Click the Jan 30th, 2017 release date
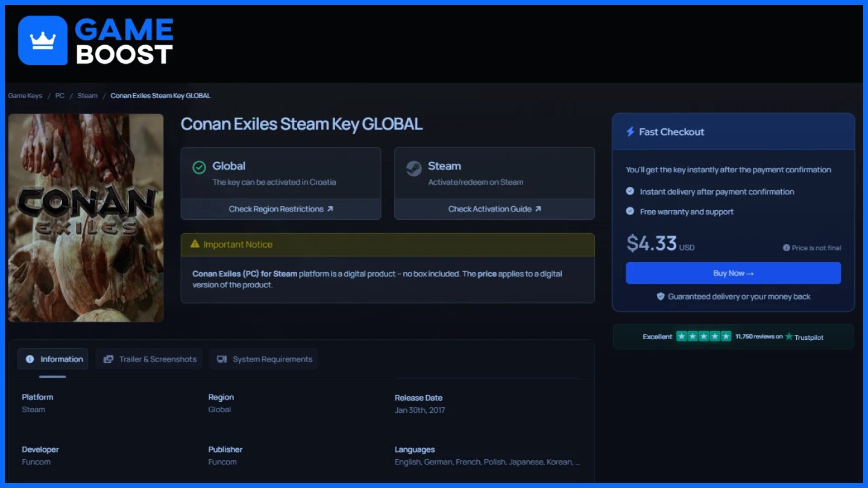The height and width of the screenshot is (488, 868). coord(420,410)
